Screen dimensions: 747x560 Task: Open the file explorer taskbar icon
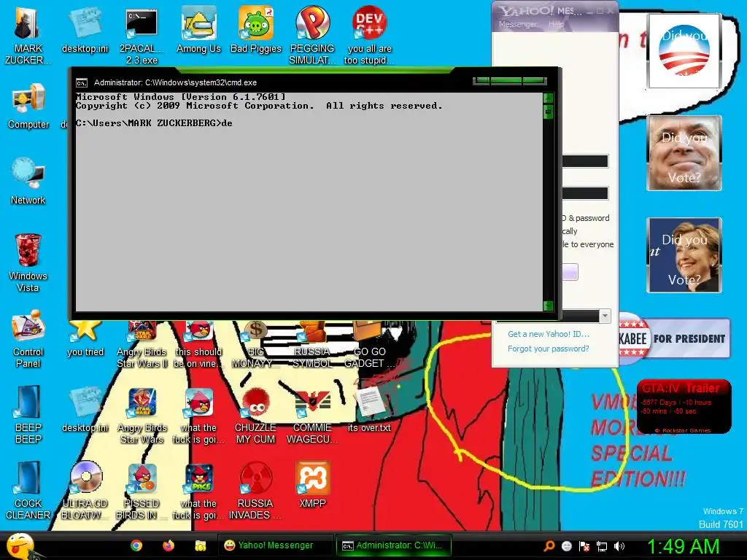pos(200,545)
